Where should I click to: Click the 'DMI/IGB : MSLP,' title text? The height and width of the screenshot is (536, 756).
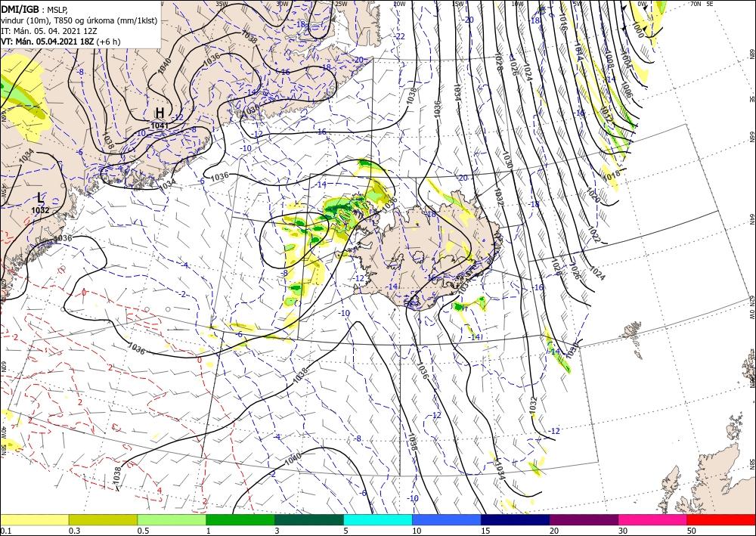pyautogui.click(x=35, y=8)
